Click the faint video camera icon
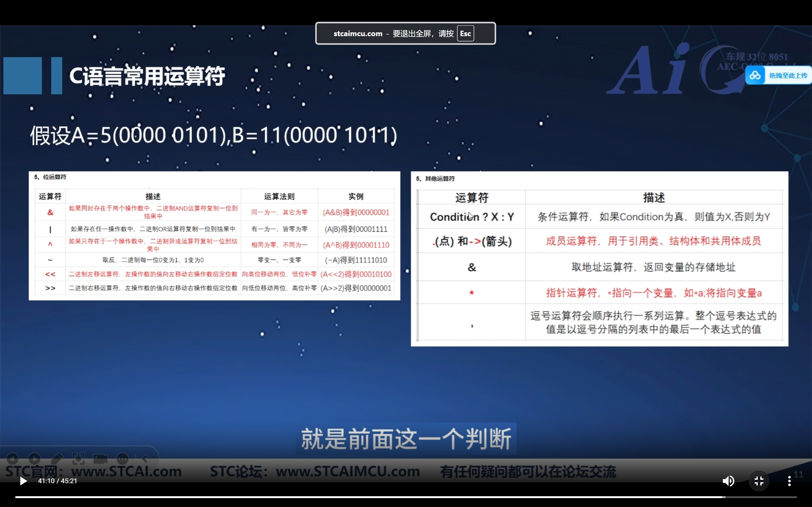This screenshot has height=507, width=812. click(x=100, y=458)
